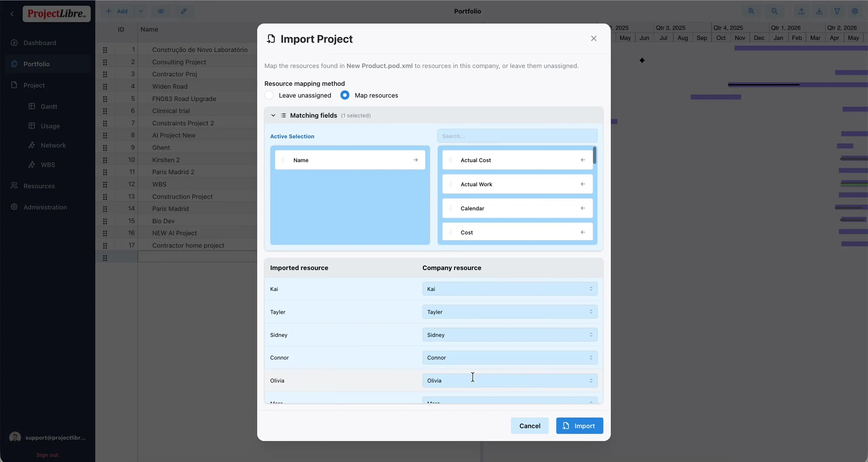Open the Olivia company resource dropdown
The height and width of the screenshot is (462, 868).
point(510,381)
